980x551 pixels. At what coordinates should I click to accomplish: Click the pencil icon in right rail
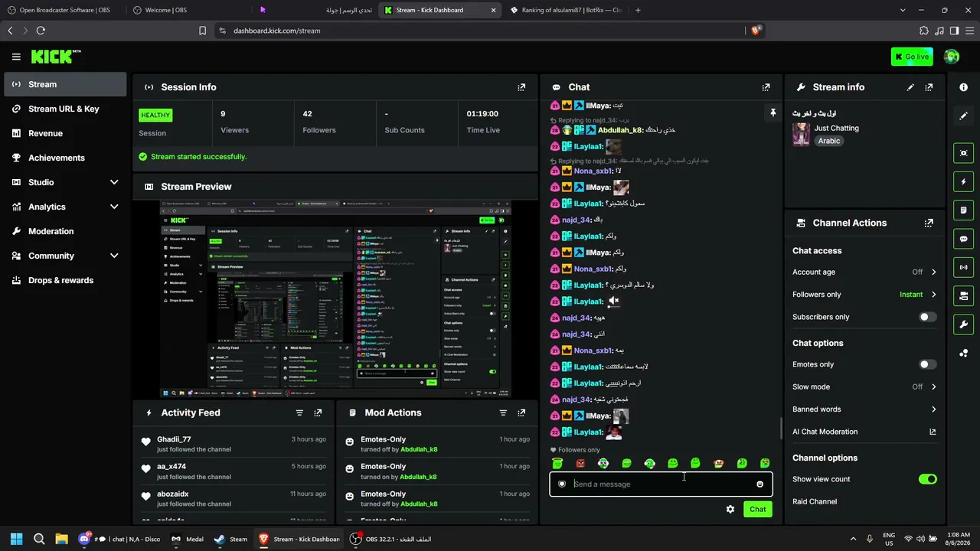[963, 116]
